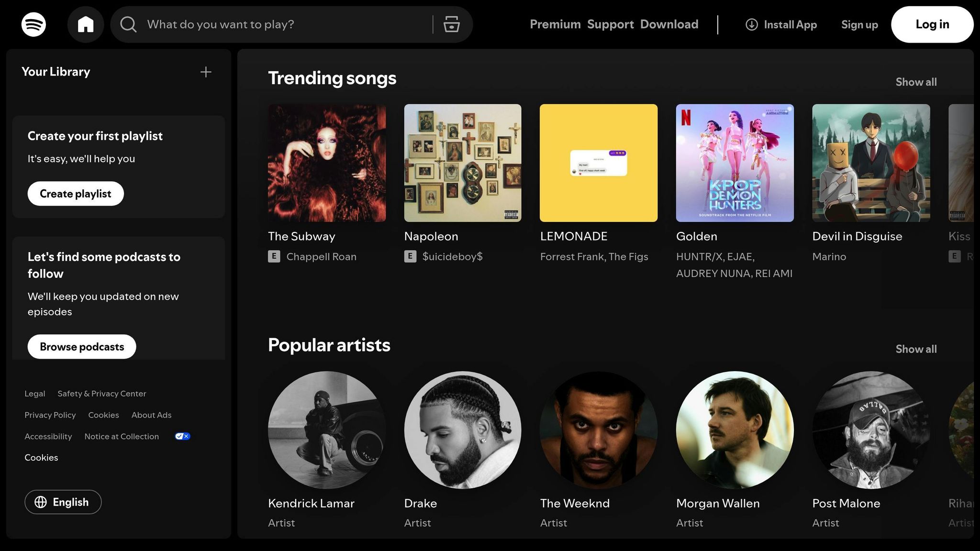Open the Privacy Policy link
This screenshot has width=980, height=551.
click(x=50, y=415)
